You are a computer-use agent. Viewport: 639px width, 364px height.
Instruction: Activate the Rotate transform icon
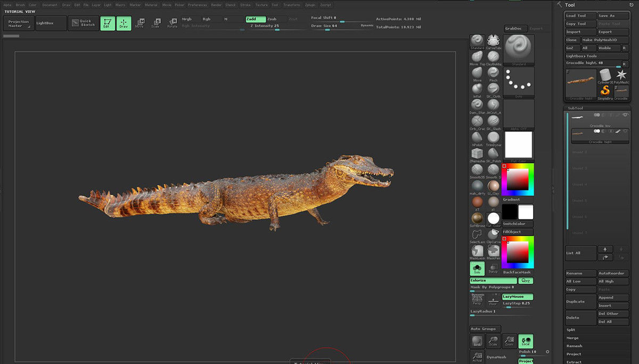172,23
